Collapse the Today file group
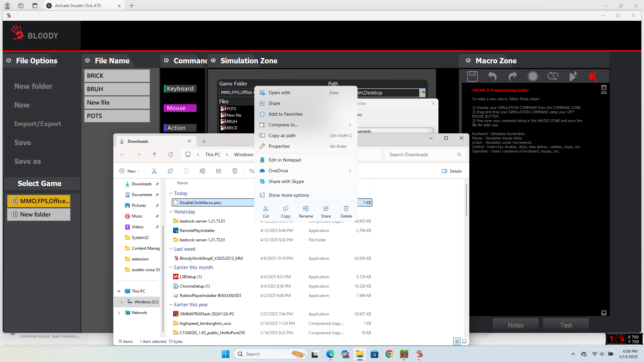 pos(171,193)
